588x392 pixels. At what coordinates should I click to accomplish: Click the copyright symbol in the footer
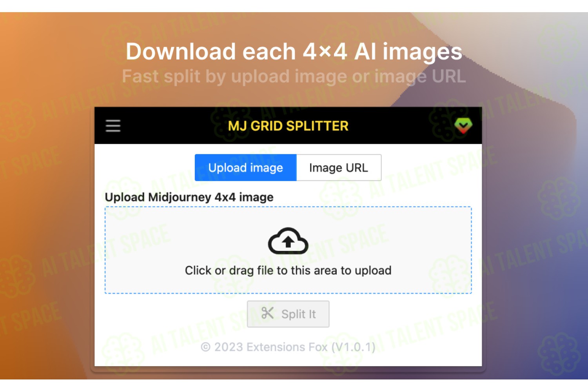tap(205, 347)
